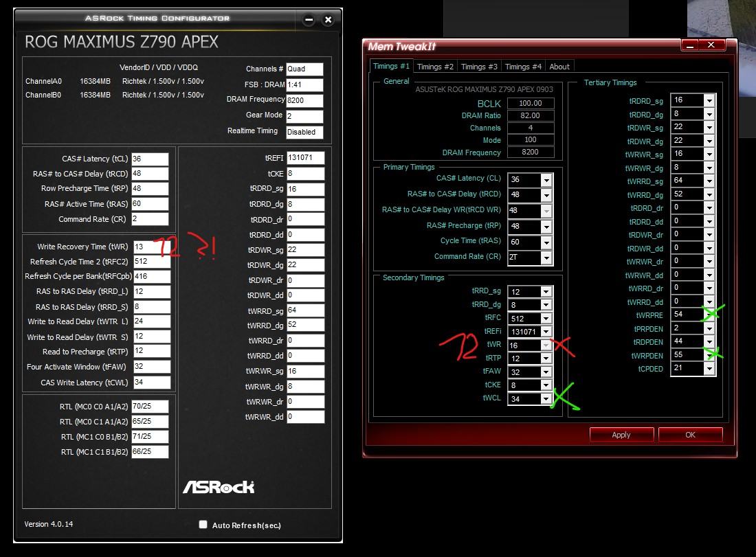
Task: Click the Channels # field showing Quad
Action: 304,69
